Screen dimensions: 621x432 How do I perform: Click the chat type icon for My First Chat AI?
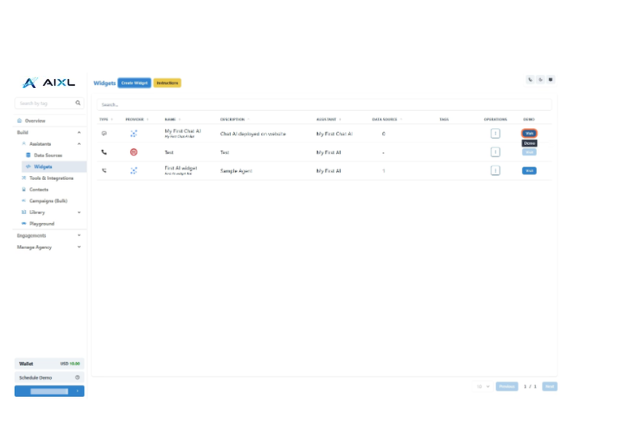[x=104, y=133]
